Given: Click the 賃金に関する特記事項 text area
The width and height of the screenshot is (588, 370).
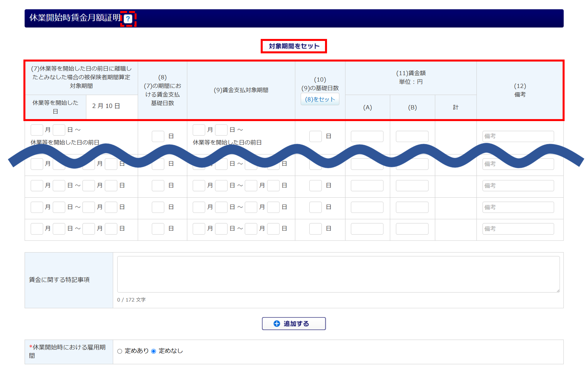Looking at the screenshot, I should coord(338,274).
